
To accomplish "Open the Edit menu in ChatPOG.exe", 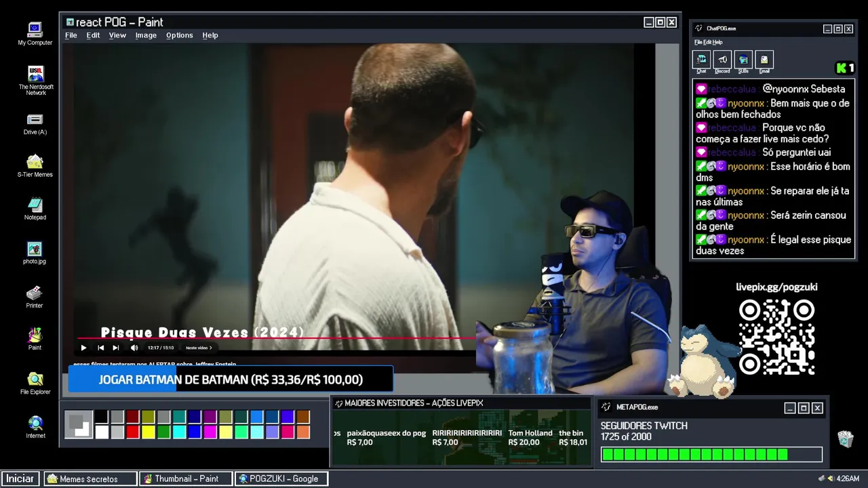I will (707, 42).
